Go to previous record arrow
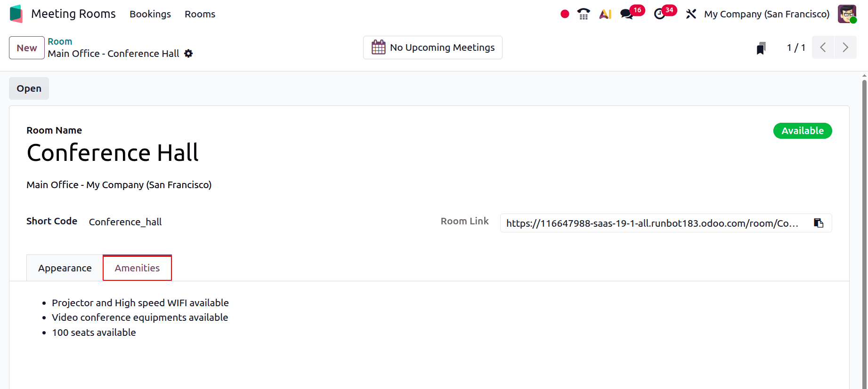The width and height of the screenshot is (868, 389). (823, 48)
